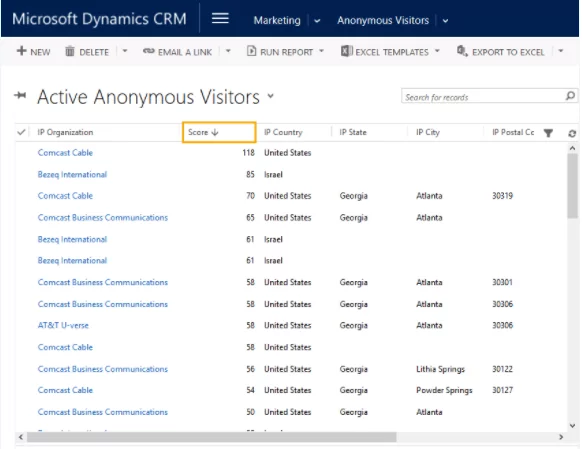Open the Email a Link dropdown arrow

pos(228,51)
